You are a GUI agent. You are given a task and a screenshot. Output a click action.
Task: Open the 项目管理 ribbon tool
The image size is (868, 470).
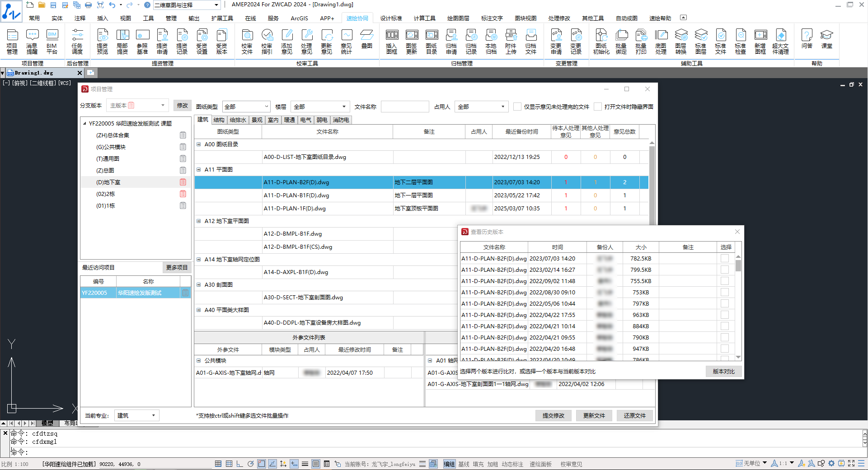pyautogui.click(x=12, y=42)
